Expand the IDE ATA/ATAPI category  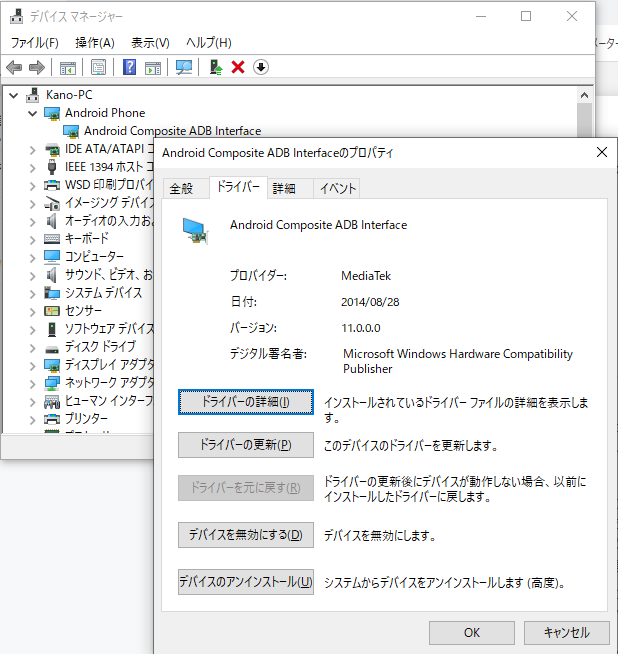(33, 150)
